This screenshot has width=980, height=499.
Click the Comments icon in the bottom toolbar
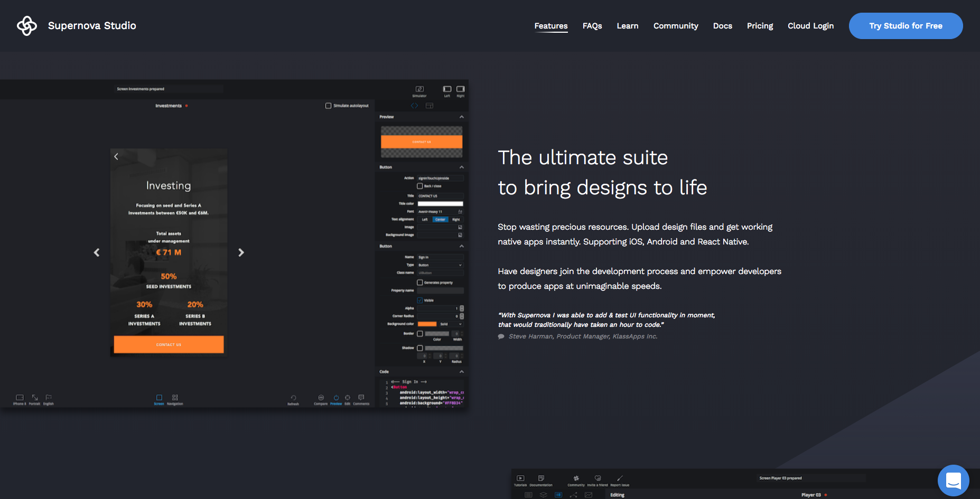pos(361,398)
